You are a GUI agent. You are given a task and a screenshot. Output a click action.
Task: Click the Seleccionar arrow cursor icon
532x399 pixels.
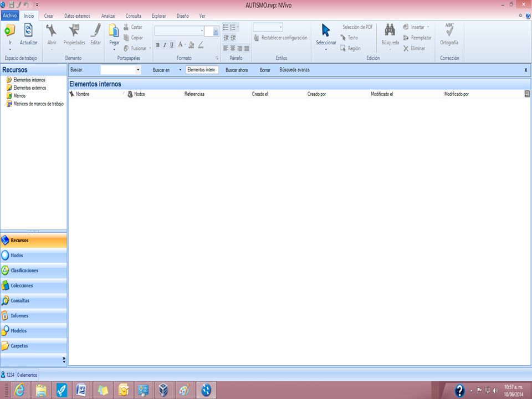(x=326, y=30)
